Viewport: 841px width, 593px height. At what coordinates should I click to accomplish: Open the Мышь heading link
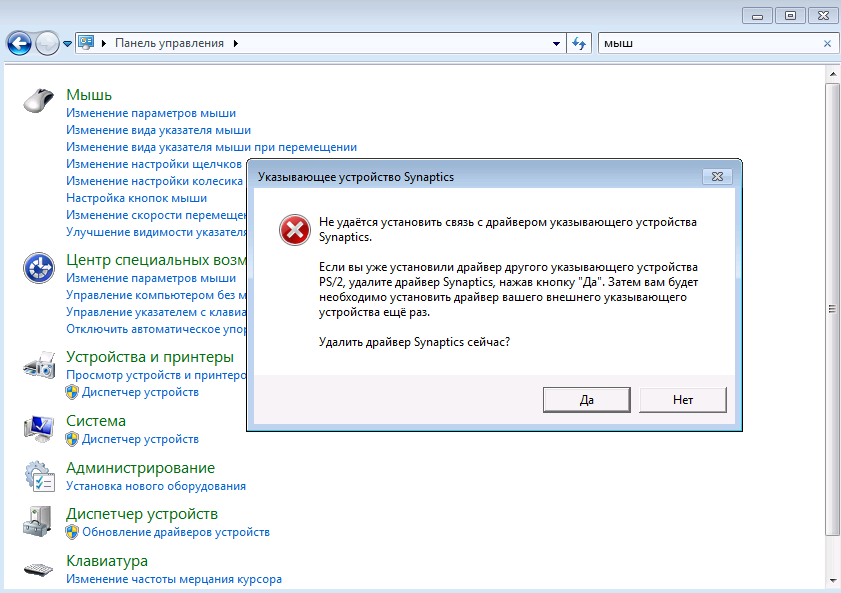click(x=89, y=95)
